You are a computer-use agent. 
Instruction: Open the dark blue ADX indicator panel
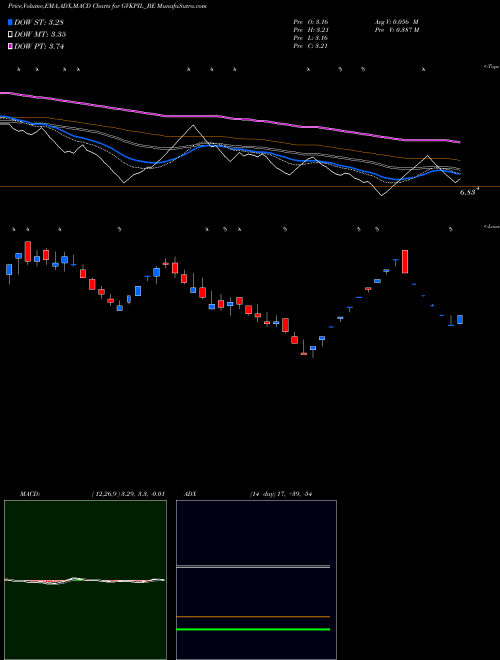click(256, 580)
